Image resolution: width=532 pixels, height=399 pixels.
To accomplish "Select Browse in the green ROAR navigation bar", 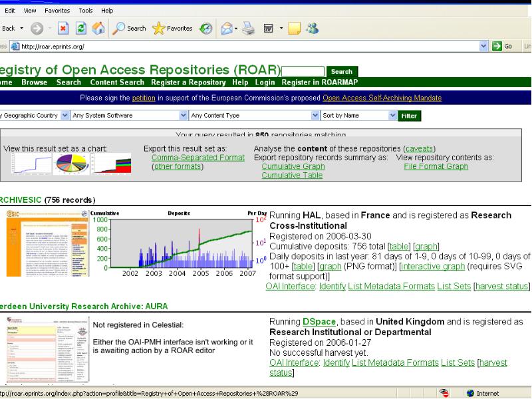I will pyautogui.click(x=35, y=82).
